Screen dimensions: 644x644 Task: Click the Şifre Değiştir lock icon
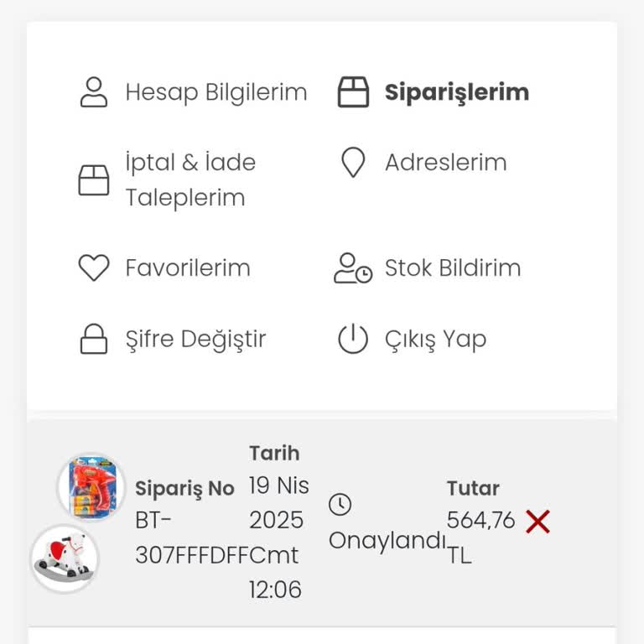[x=94, y=340]
